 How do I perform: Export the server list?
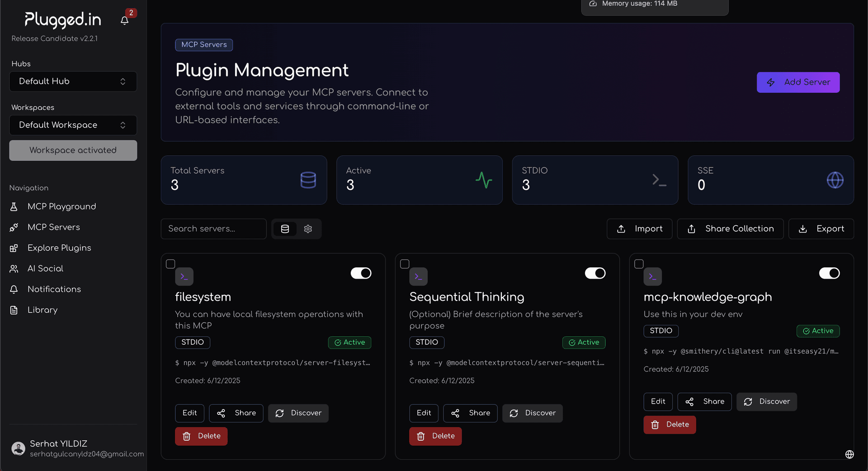coord(821,229)
